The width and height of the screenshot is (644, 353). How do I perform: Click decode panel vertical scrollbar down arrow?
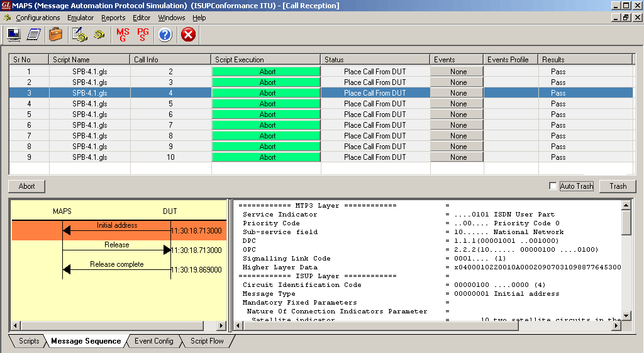coord(626,316)
